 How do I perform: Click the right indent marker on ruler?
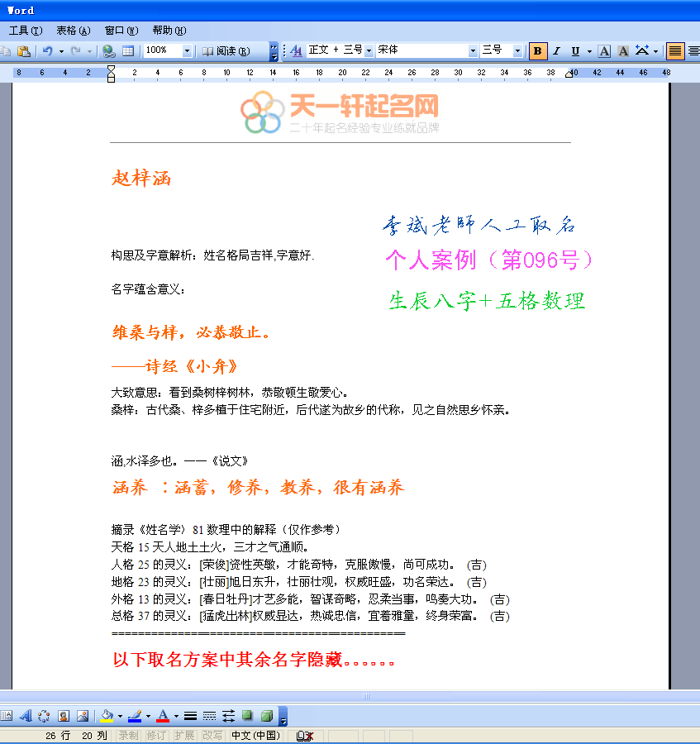point(569,74)
